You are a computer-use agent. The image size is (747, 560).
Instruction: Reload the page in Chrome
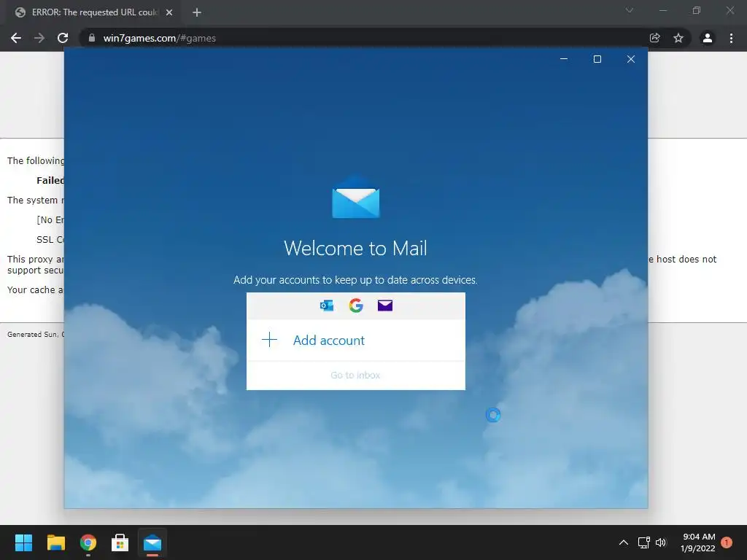[x=63, y=38]
